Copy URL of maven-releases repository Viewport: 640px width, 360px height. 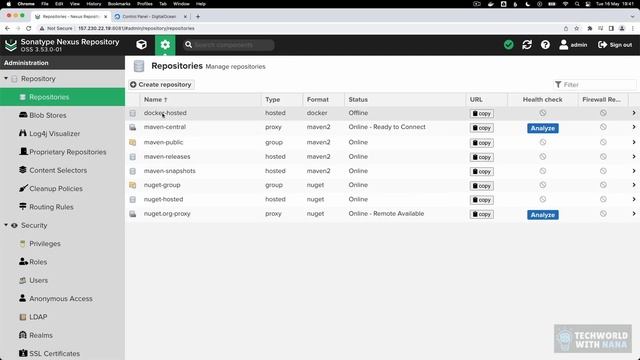coord(482,157)
